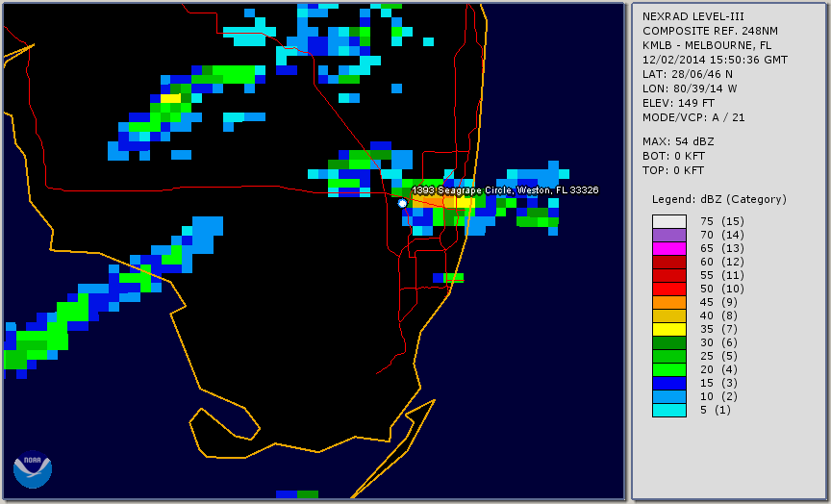Select the medium green 25 dBZ swatch
This screenshot has width=831, height=504.
[x=668, y=357]
